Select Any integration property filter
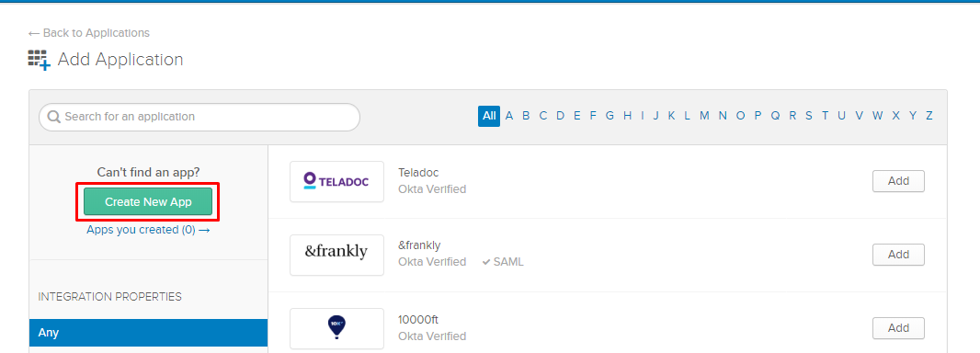This screenshot has width=980, height=353. pyautogui.click(x=148, y=333)
